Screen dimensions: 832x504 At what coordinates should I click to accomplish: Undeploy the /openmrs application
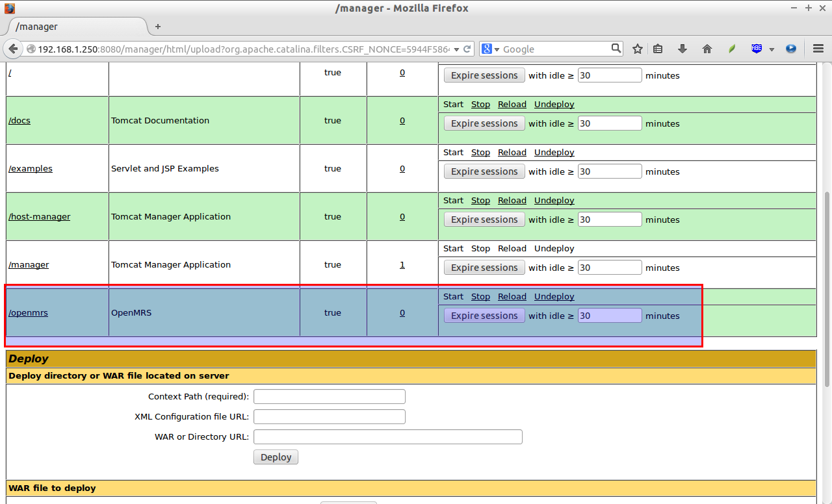554,297
